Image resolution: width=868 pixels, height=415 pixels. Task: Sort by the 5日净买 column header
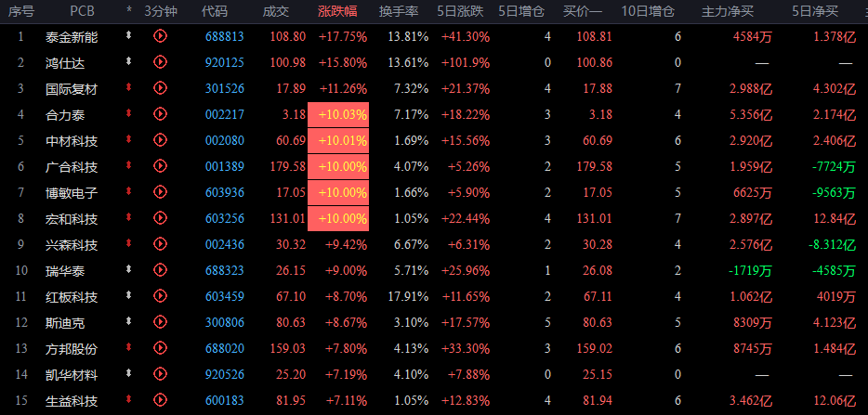click(815, 11)
